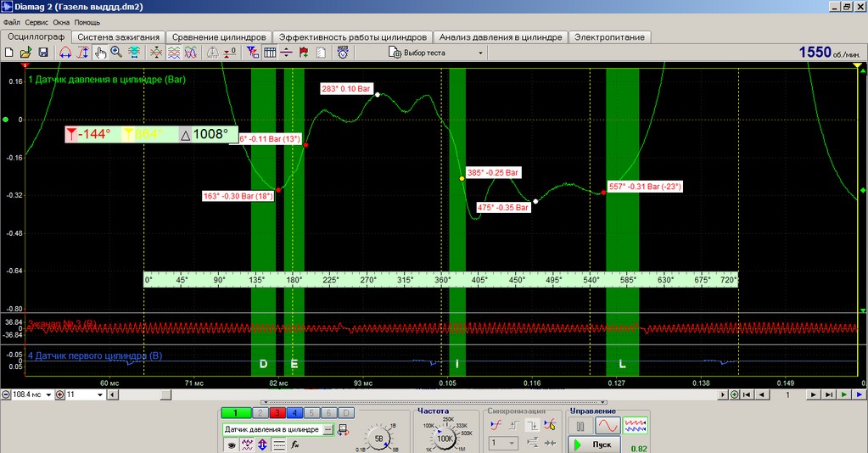Click the vertical compress waveform icon
Image resolution: width=868 pixels, height=453 pixels.
(x=156, y=53)
